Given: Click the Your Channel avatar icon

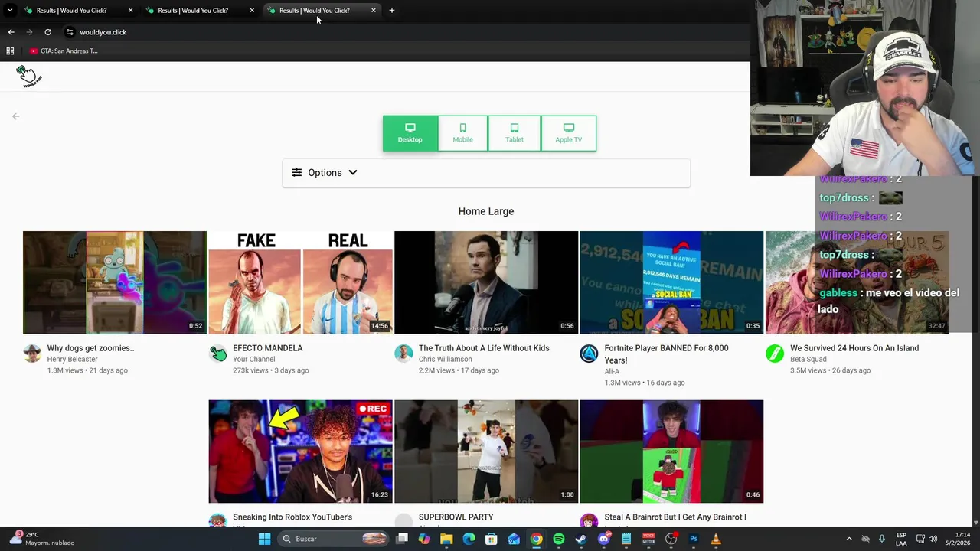Looking at the screenshot, I should (x=218, y=354).
